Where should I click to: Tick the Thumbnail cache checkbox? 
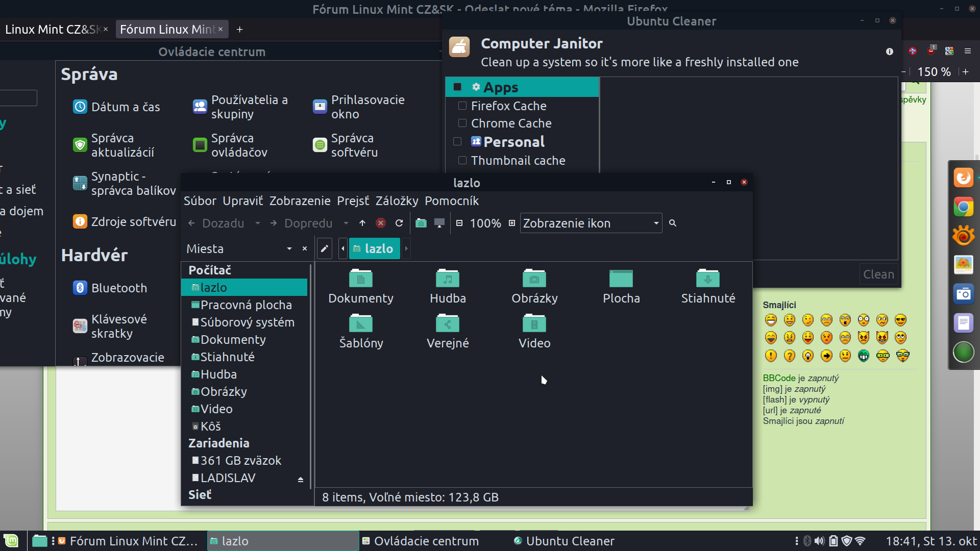(x=462, y=160)
